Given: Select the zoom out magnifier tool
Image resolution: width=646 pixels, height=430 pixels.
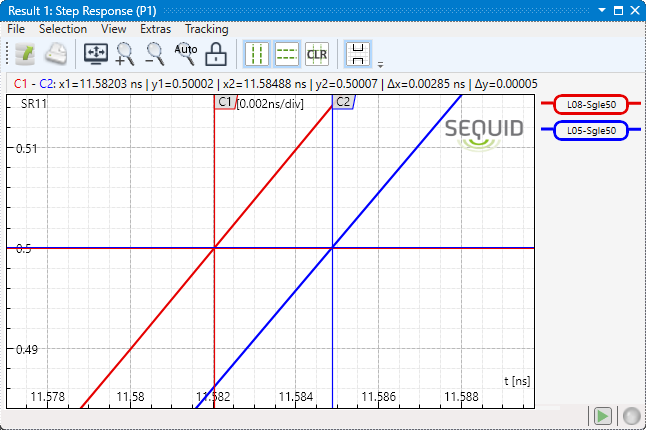Looking at the screenshot, I should (156, 54).
